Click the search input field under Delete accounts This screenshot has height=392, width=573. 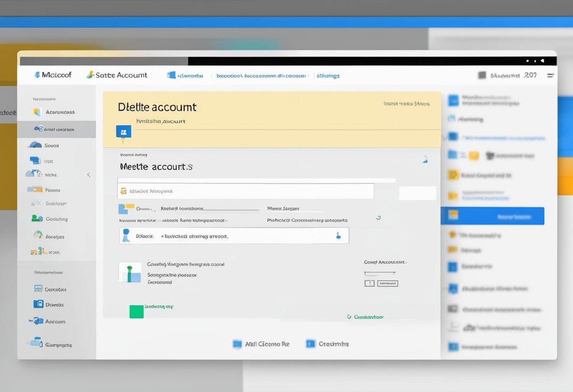coord(246,191)
